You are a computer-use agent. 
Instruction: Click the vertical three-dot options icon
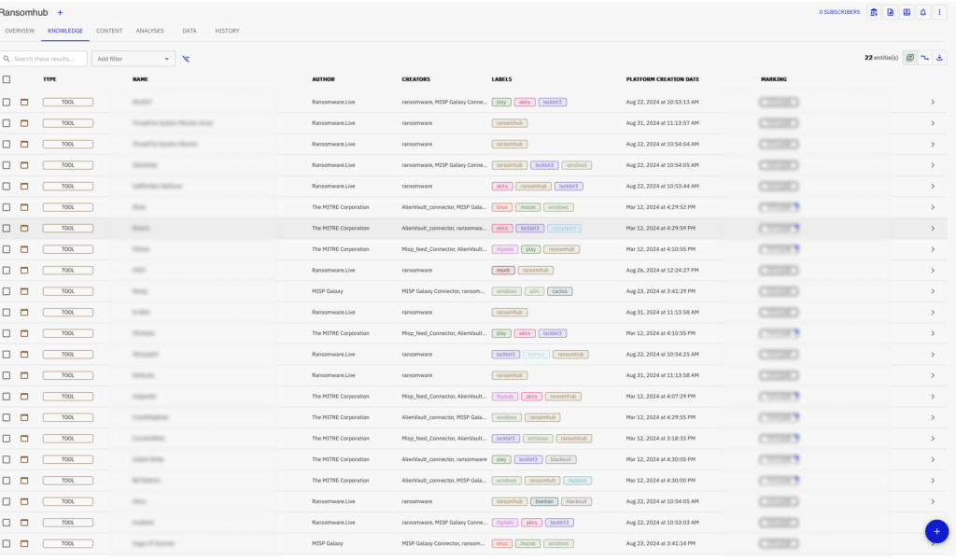pyautogui.click(x=939, y=12)
